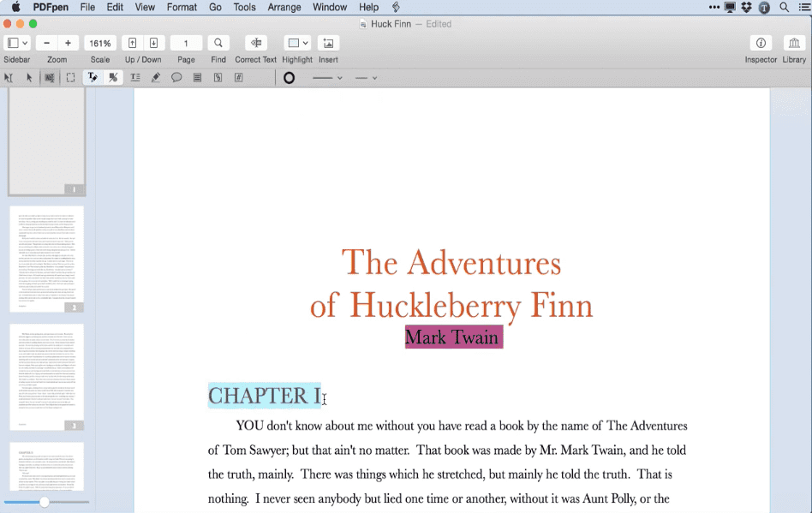
Task: Open Find with magnifier icon
Action: (x=218, y=43)
